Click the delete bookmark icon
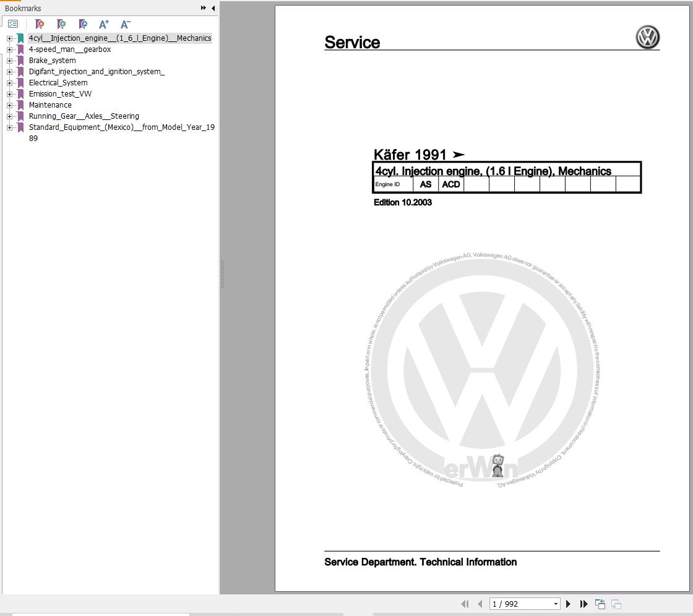 [40, 24]
